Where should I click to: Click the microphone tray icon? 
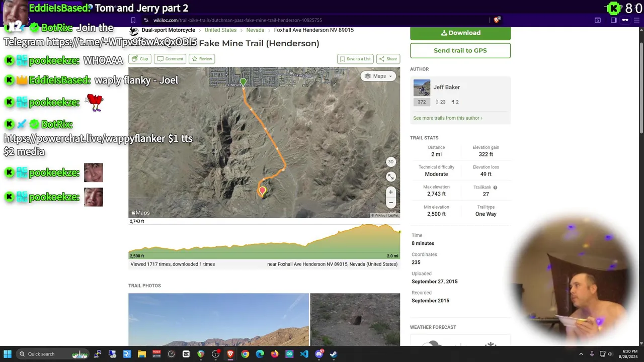click(592, 354)
